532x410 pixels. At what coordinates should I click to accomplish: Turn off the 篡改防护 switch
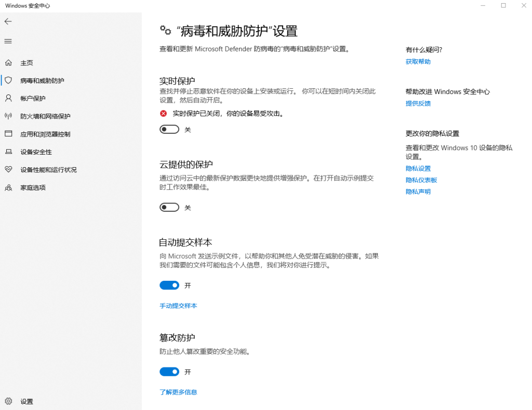click(x=169, y=372)
